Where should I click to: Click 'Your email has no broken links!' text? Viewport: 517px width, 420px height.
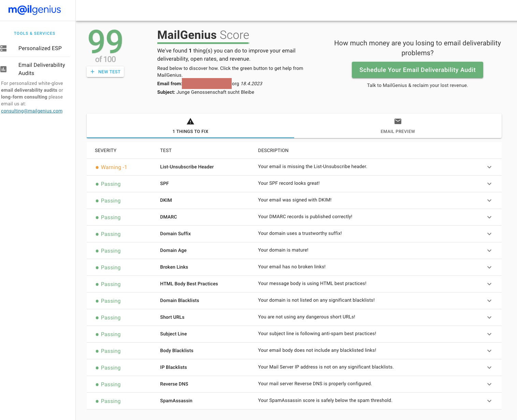pyautogui.click(x=292, y=267)
